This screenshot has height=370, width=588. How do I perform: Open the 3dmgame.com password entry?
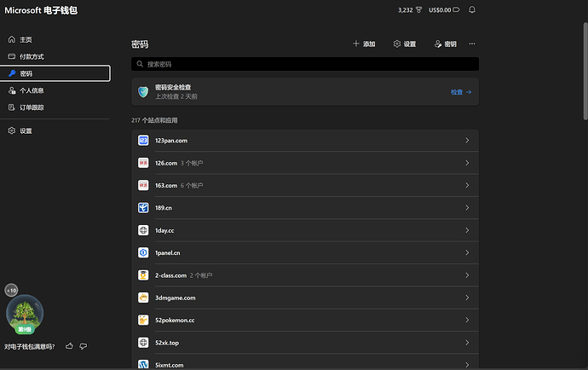point(305,298)
